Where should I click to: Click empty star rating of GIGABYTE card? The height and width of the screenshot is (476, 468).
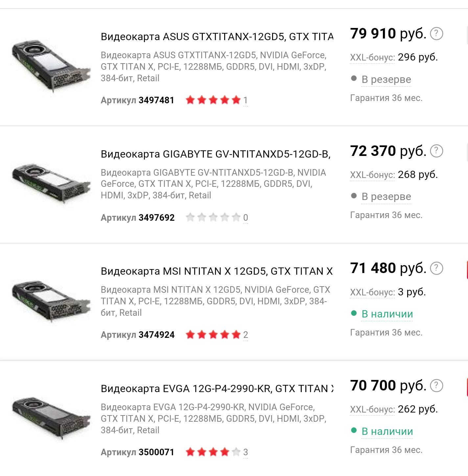tap(213, 217)
